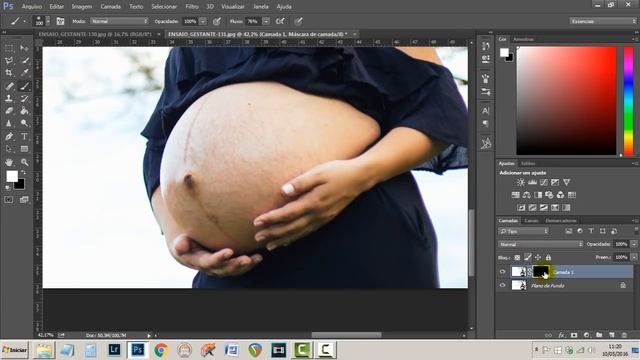Screen dimensions: 640x360
Task: Select the Clone Stamp tool
Action: [9, 98]
